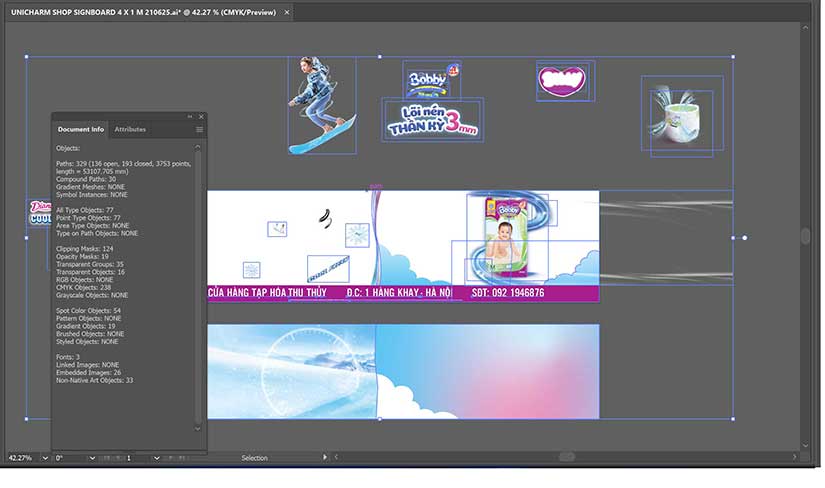Click Document Info panel scroll up arrow
Viewport: 825px width, 488px height.
(198, 147)
